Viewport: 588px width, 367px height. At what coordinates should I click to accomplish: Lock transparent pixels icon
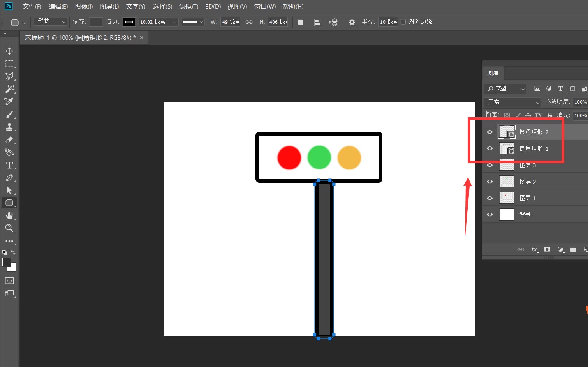(507, 115)
